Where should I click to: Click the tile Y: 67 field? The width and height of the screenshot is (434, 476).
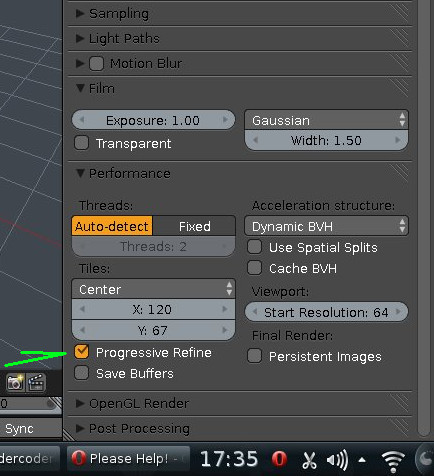tap(153, 330)
